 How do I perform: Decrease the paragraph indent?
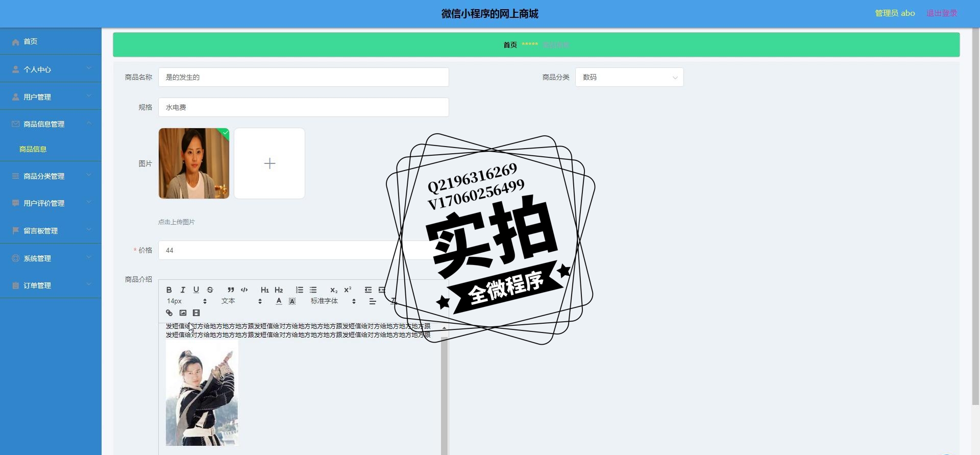tap(368, 290)
